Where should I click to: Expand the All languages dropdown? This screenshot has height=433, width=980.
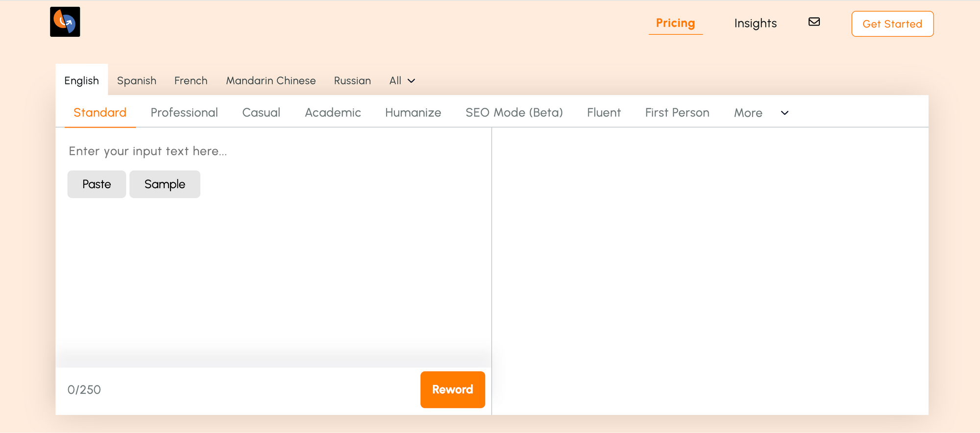(402, 81)
